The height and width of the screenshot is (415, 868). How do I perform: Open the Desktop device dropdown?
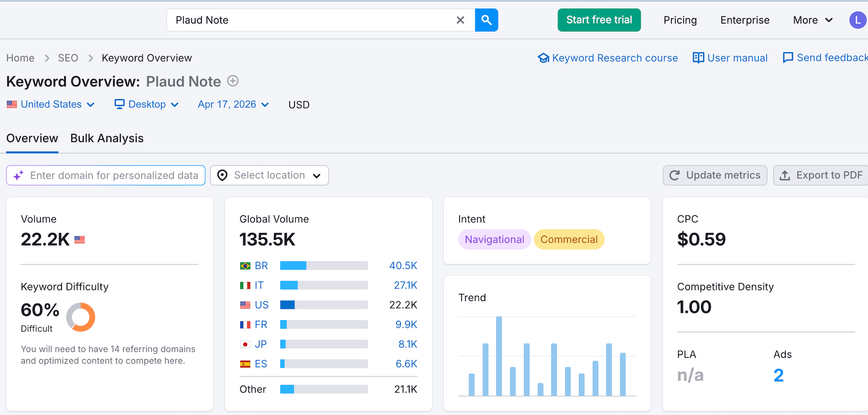pos(147,104)
